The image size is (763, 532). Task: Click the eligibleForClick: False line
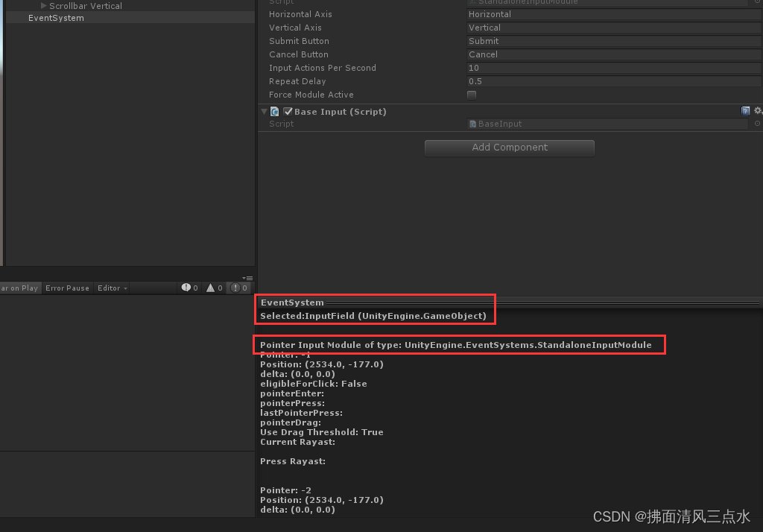click(x=314, y=384)
